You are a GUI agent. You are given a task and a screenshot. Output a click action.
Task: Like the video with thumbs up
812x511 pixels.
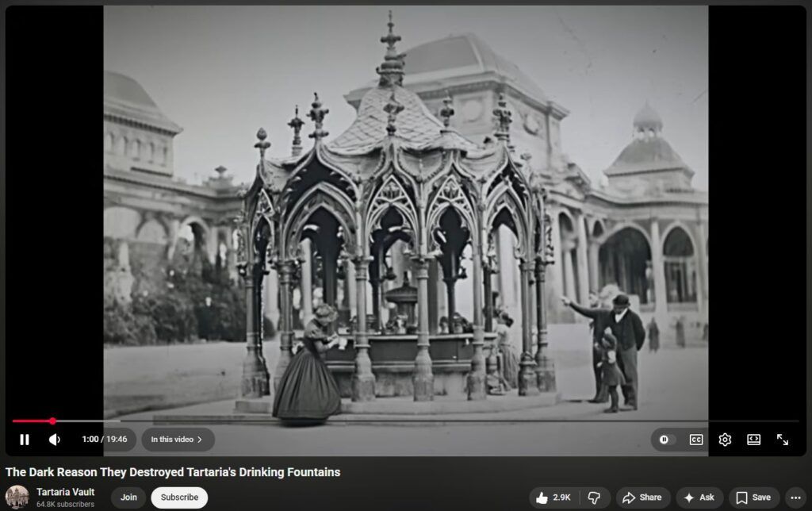pos(553,498)
